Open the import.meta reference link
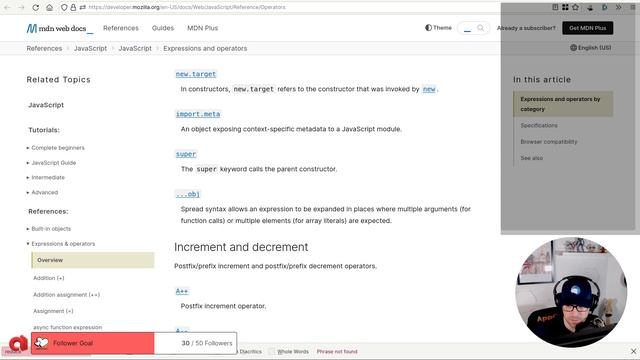 (198, 114)
